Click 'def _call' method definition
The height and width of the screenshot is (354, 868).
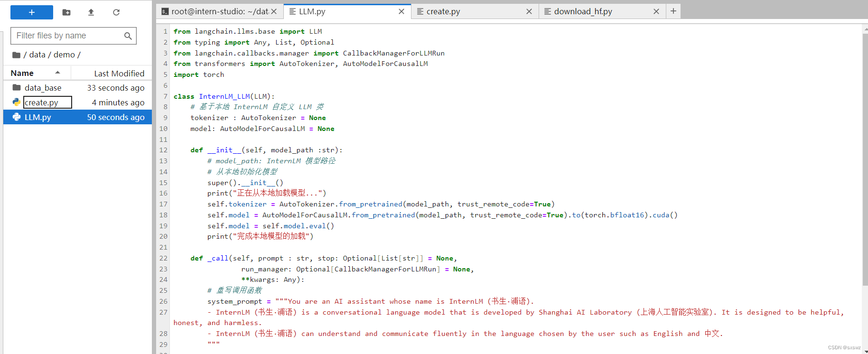click(324, 258)
